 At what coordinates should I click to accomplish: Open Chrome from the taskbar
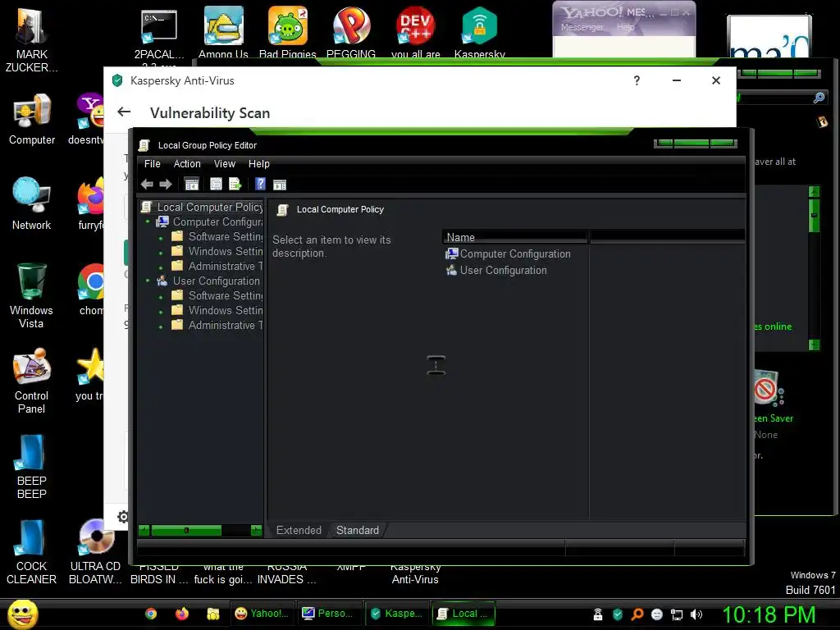[x=151, y=614]
